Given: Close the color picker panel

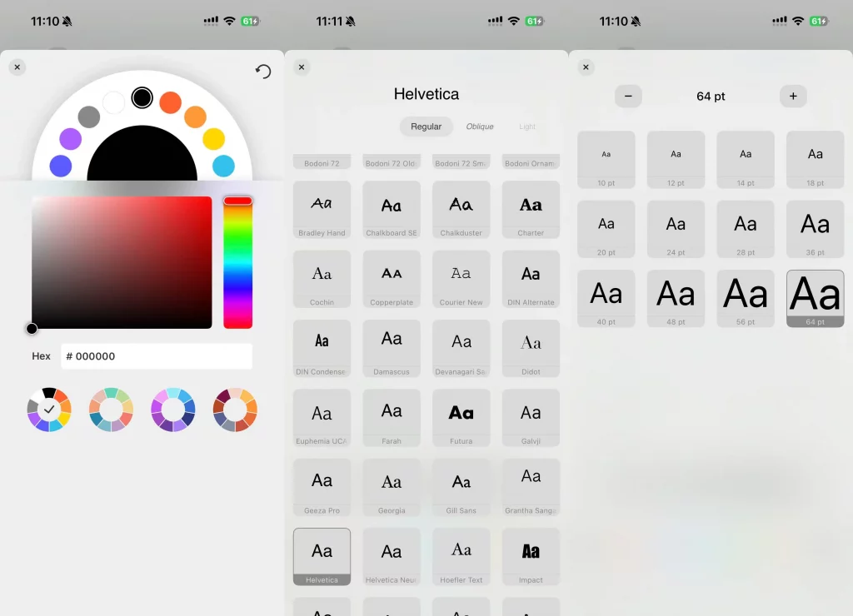Looking at the screenshot, I should pyautogui.click(x=17, y=67).
